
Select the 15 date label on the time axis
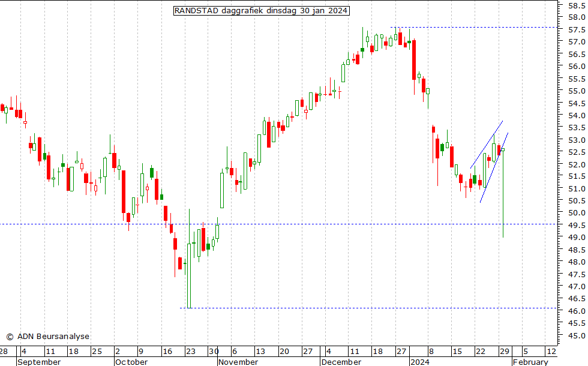click(457, 352)
